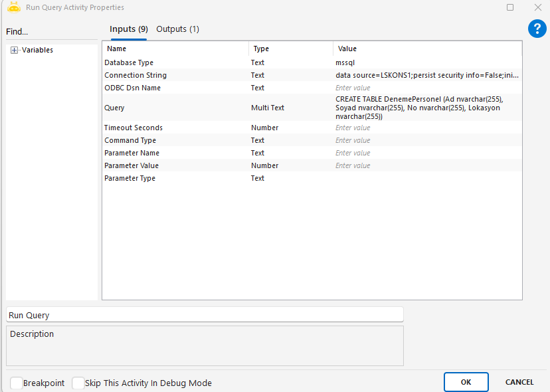Toggle Skip This Activity In Debug Mode
Image resolution: width=550 pixels, height=392 pixels.
click(x=78, y=383)
